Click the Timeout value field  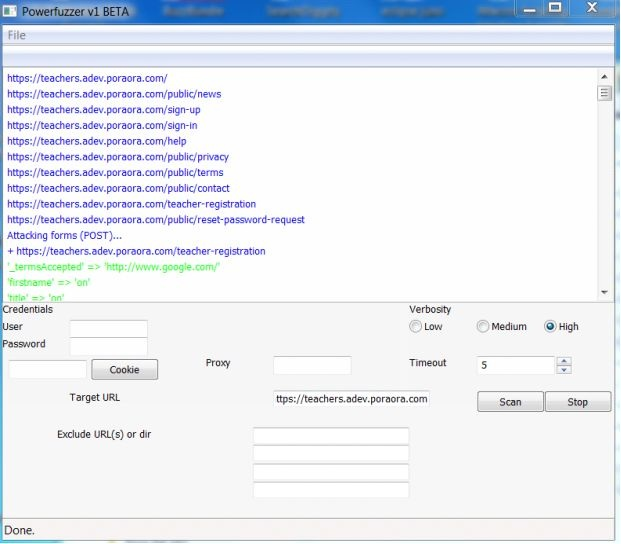pyautogui.click(x=516, y=365)
